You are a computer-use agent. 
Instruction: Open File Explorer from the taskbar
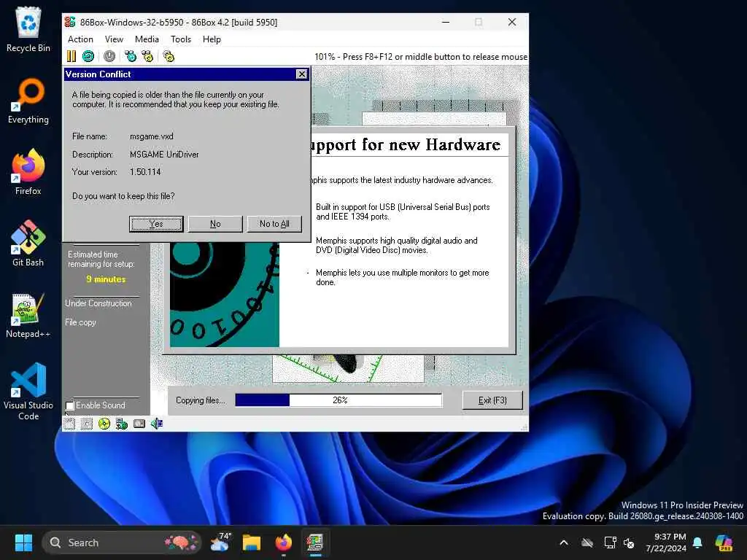(252, 542)
